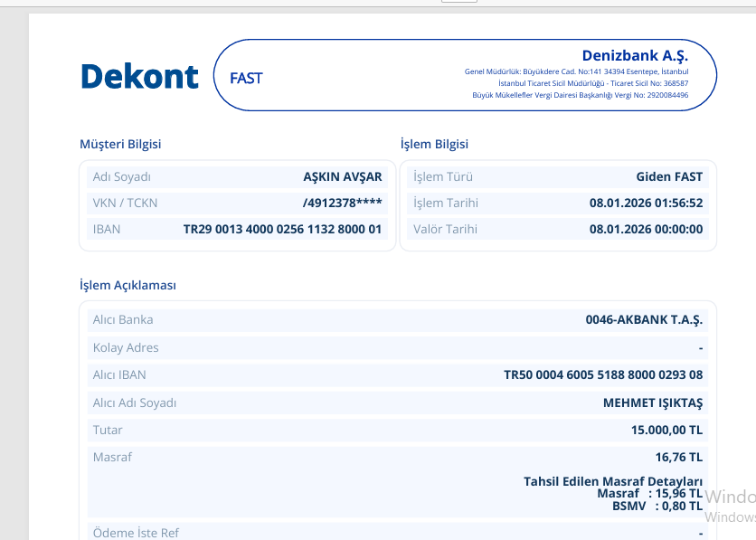
Task: Click the Ödeme İste Ref label
Action: pyautogui.click(x=136, y=533)
